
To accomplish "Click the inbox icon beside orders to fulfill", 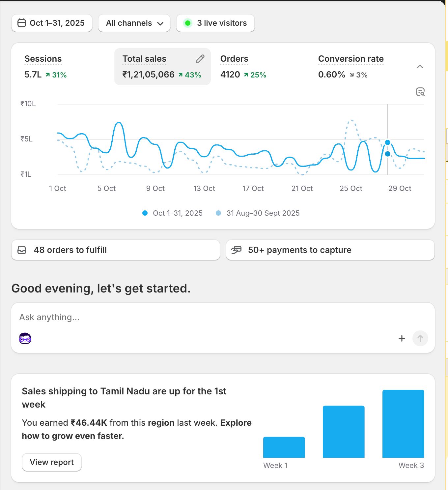I will tap(22, 250).
